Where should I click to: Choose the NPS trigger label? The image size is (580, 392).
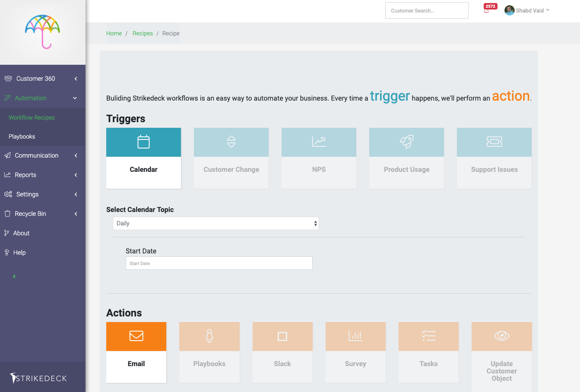click(x=319, y=169)
